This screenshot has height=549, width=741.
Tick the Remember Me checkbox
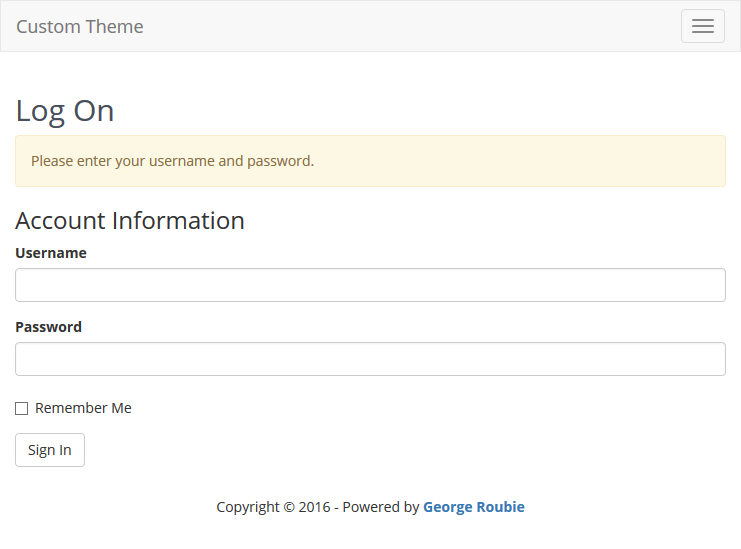[22, 408]
